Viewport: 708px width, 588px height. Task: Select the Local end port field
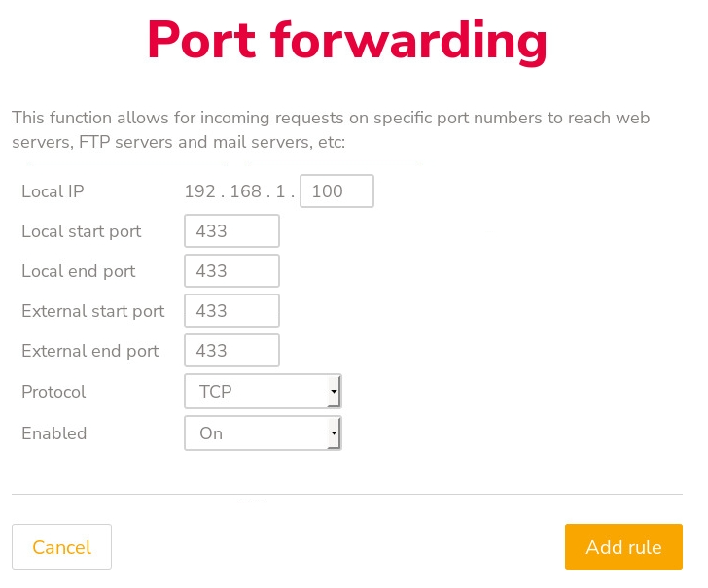tap(231, 271)
